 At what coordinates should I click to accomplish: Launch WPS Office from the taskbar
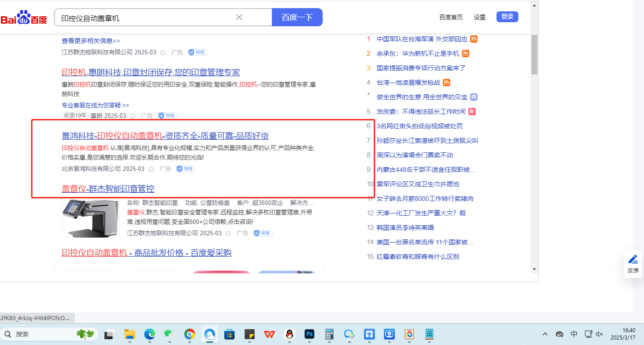click(x=270, y=334)
